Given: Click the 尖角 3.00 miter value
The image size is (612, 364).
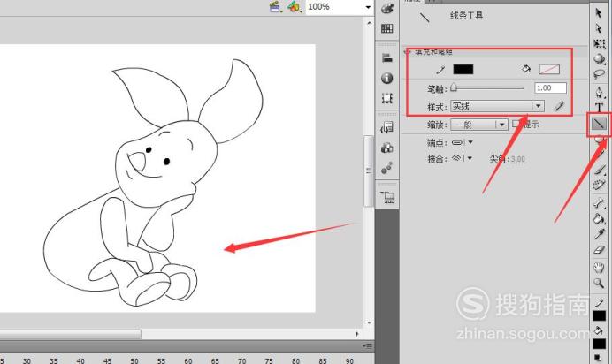Looking at the screenshot, I should coord(518,159).
